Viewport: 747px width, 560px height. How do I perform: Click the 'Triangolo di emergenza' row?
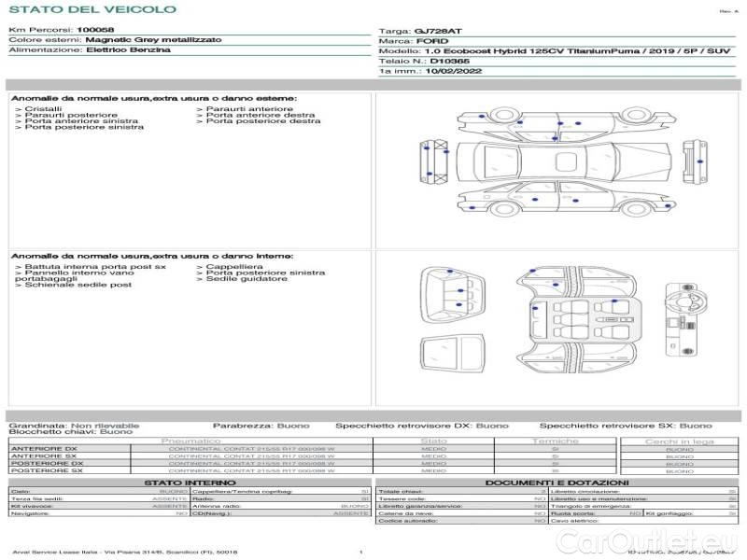pos(643,506)
